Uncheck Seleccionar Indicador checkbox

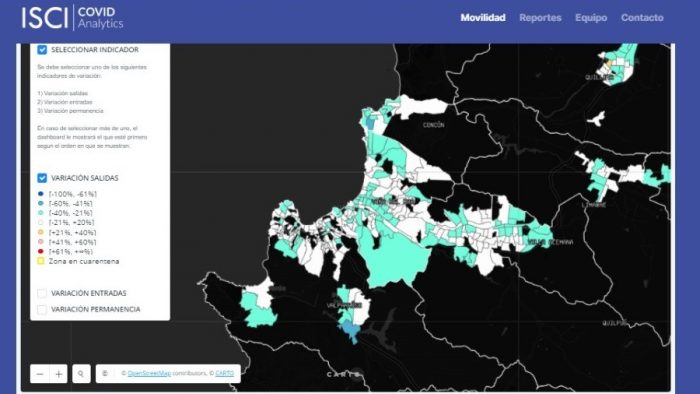point(42,50)
